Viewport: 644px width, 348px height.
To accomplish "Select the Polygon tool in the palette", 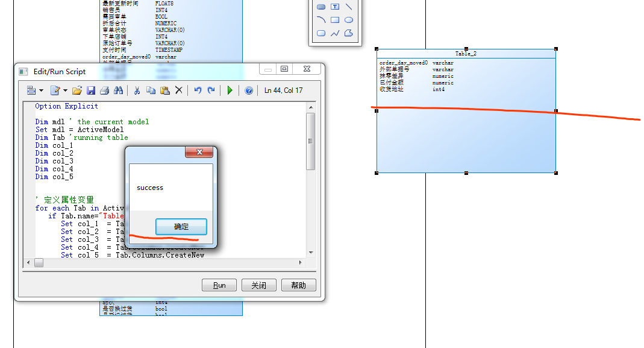I will tap(348, 33).
